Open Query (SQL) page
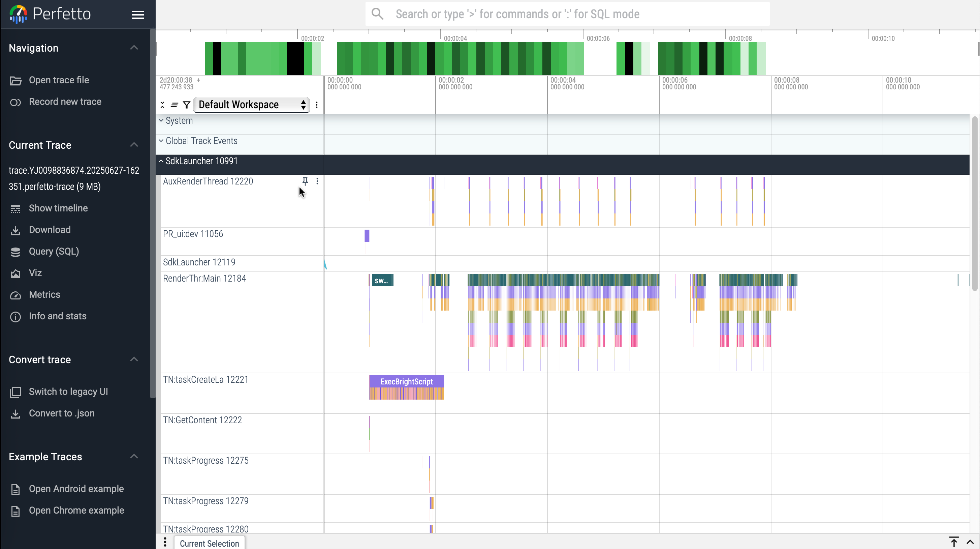 tap(54, 251)
